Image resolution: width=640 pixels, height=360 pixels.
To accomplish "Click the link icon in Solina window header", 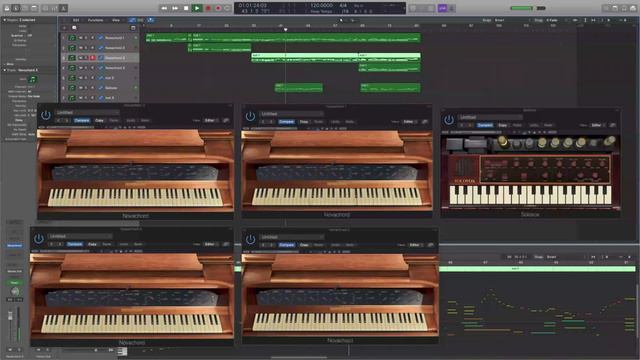I will (612, 125).
